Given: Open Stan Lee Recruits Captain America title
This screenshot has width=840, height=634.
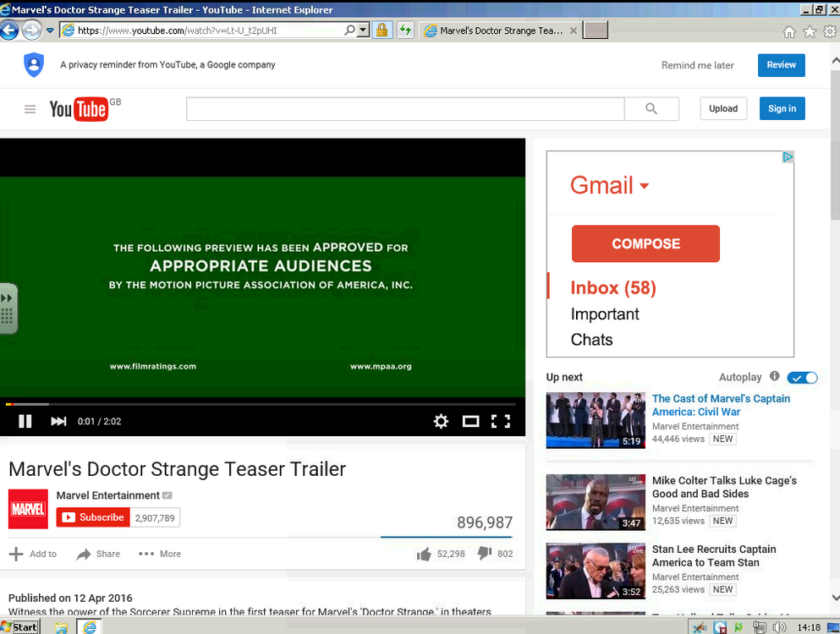Looking at the screenshot, I should click(x=714, y=556).
